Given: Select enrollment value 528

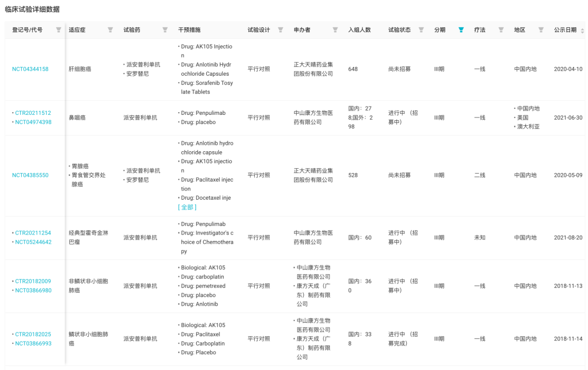Looking at the screenshot, I should pyautogui.click(x=353, y=175).
